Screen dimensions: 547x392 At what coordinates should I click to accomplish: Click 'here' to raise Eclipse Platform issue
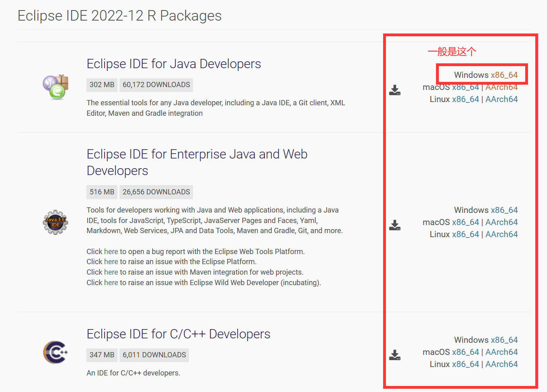click(x=111, y=262)
